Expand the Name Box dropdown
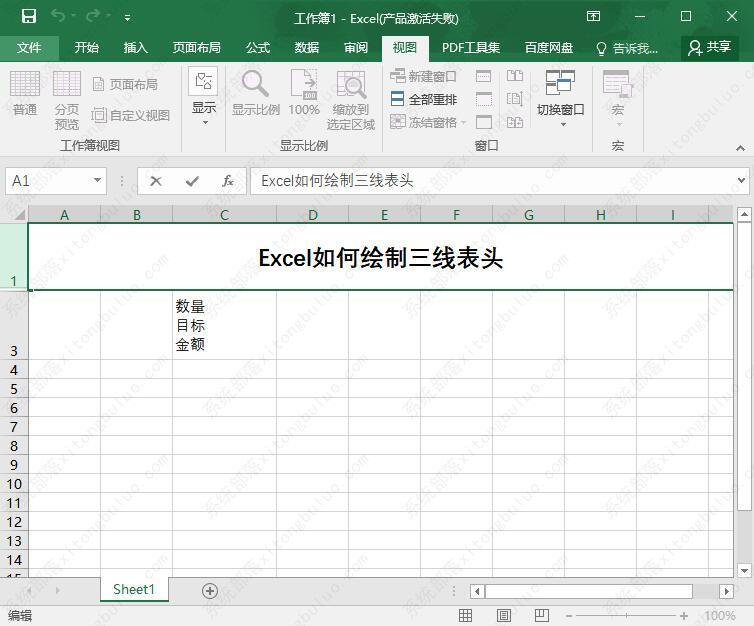This screenshot has height=626, width=754. (x=97, y=181)
